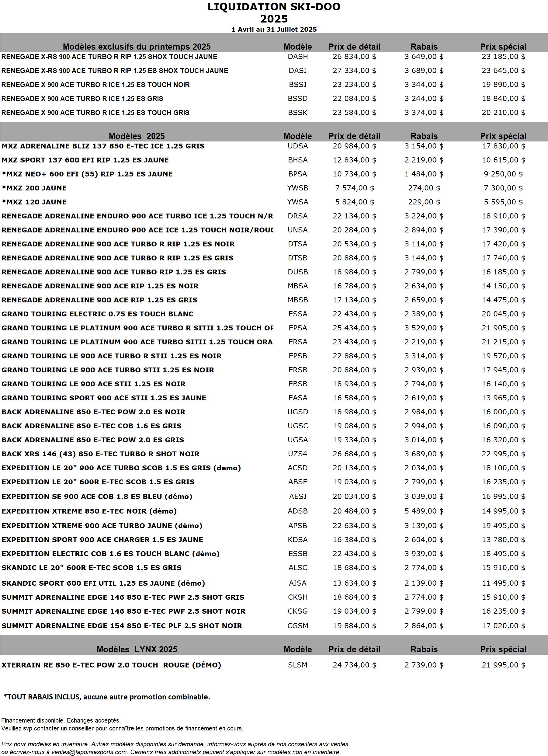548x756 pixels.
Task: Click model code EASA
Action: click(x=297, y=398)
